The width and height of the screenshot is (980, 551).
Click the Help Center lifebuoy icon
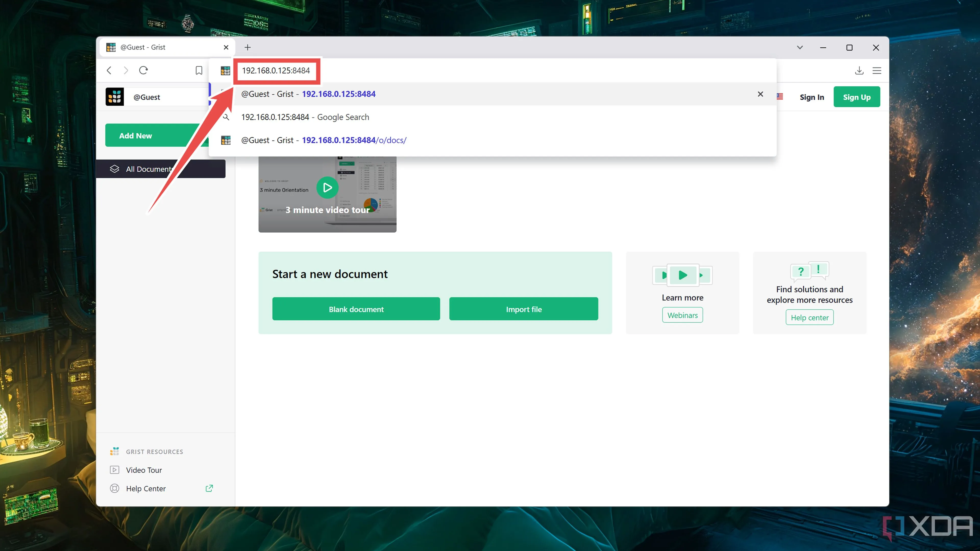point(115,488)
